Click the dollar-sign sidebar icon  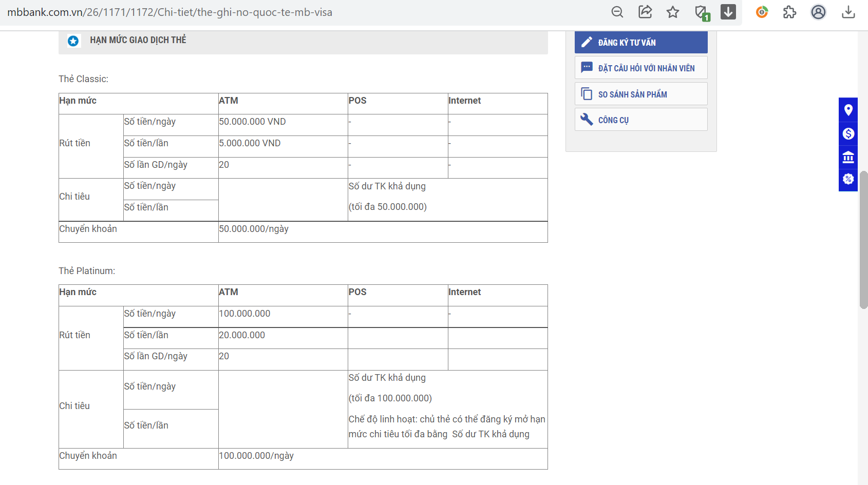(x=848, y=134)
